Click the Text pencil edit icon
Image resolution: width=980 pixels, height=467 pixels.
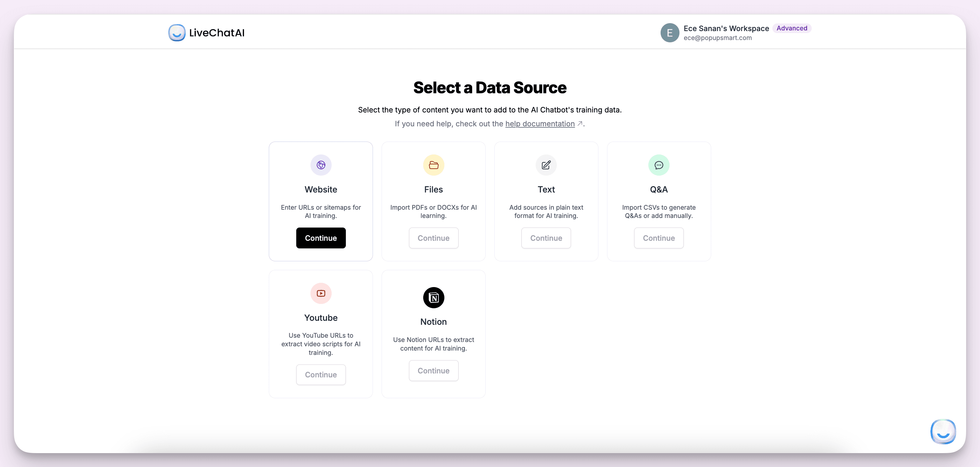click(x=546, y=165)
